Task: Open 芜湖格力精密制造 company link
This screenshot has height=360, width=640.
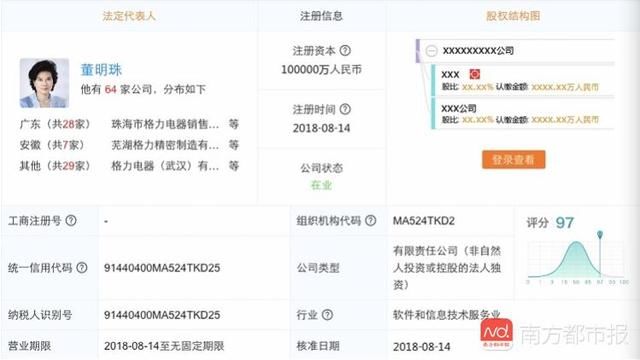Action: pyautogui.click(x=165, y=145)
